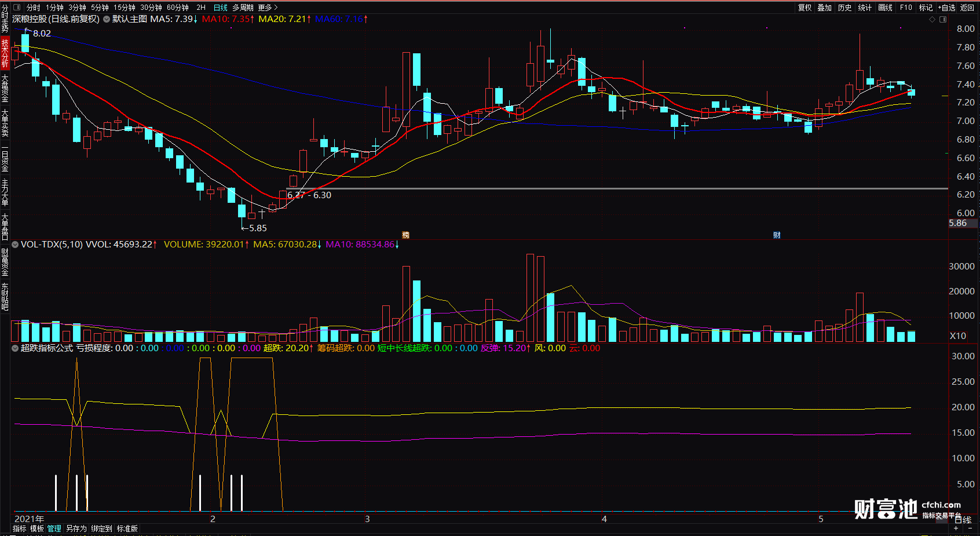Screen dimensions: 980x536
Task: Open the 大单买卖 sidebar tab
Action: tap(5, 122)
